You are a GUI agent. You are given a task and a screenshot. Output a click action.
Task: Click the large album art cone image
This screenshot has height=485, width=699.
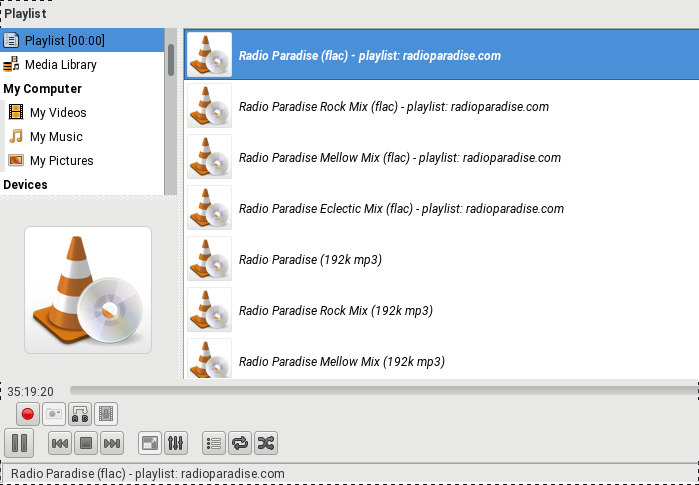[88, 290]
